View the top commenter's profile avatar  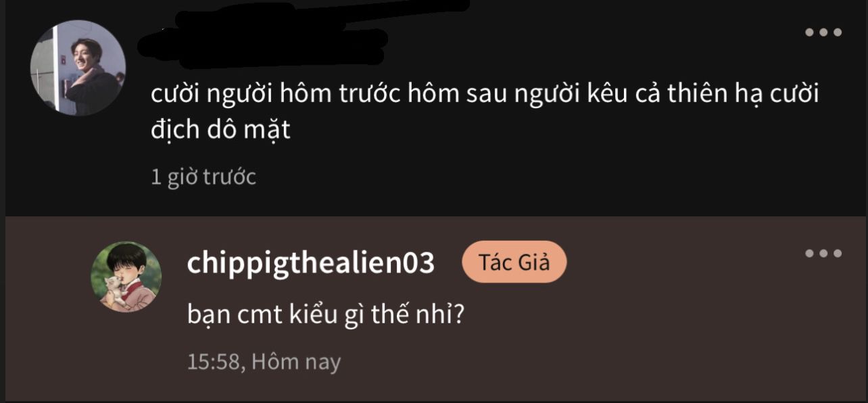click(78, 68)
